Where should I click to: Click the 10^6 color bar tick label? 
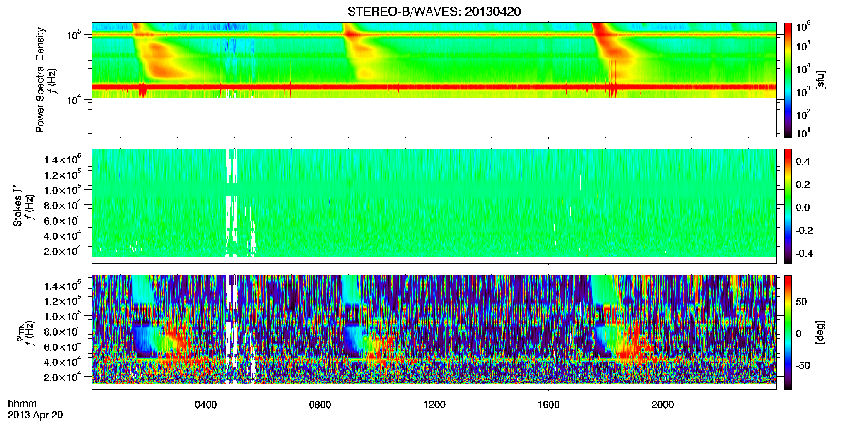(803, 26)
